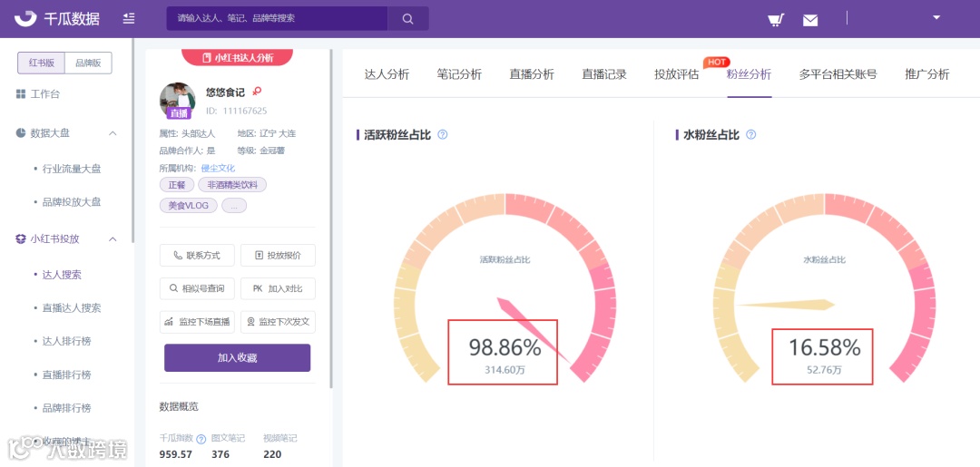Open 品牌投放大盘 menu item
The height and width of the screenshot is (467, 980).
pyautogui.click(x=72, y=202)
